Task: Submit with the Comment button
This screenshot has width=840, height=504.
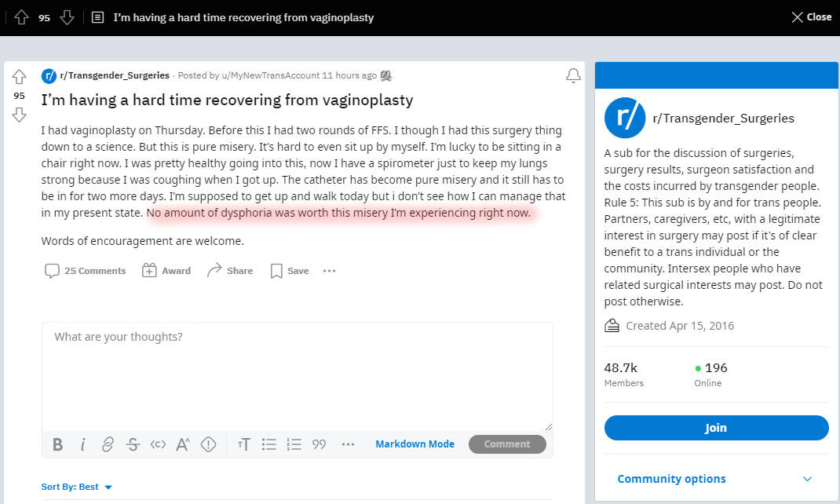Action: (507, 444)
